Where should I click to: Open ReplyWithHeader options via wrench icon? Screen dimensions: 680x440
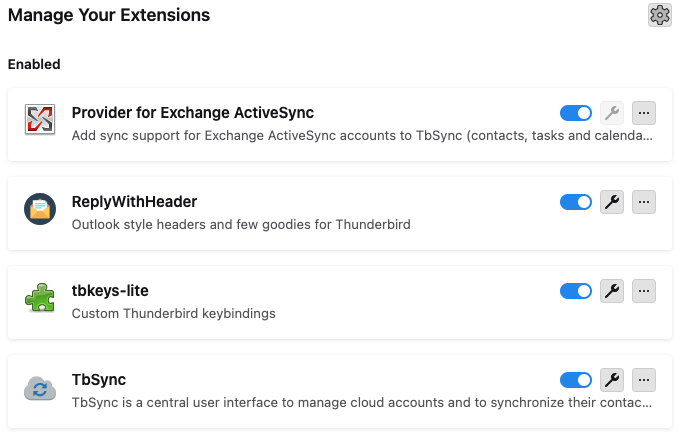point(611,203)
